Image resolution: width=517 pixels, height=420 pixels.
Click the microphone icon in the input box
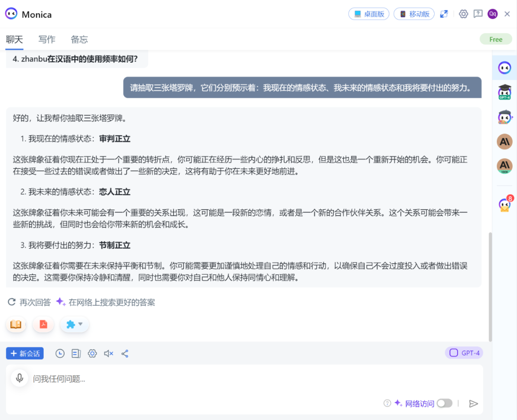(x=20, y=378)
